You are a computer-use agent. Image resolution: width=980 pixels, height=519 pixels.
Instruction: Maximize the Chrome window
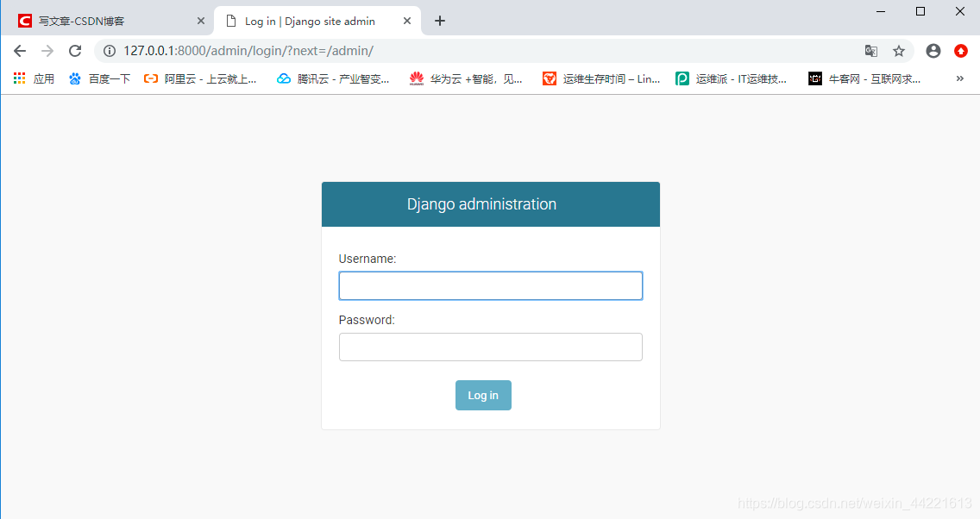920,11
